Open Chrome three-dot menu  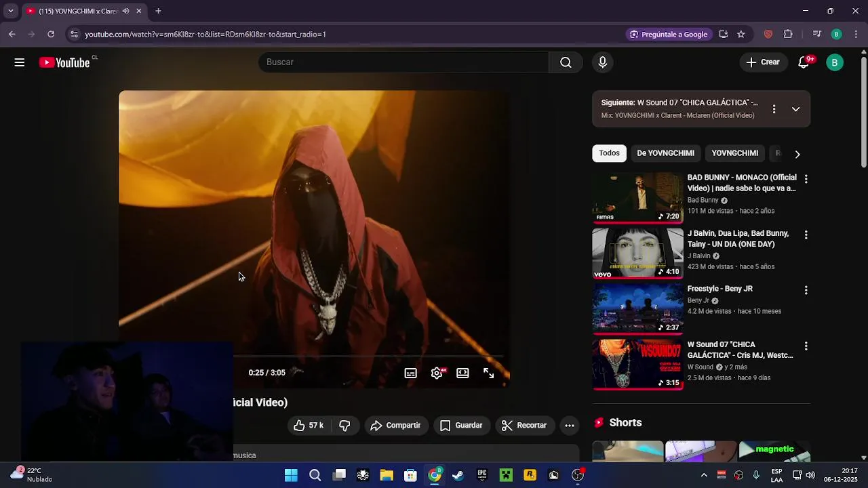pyautogui.click(x=856, y=34)
